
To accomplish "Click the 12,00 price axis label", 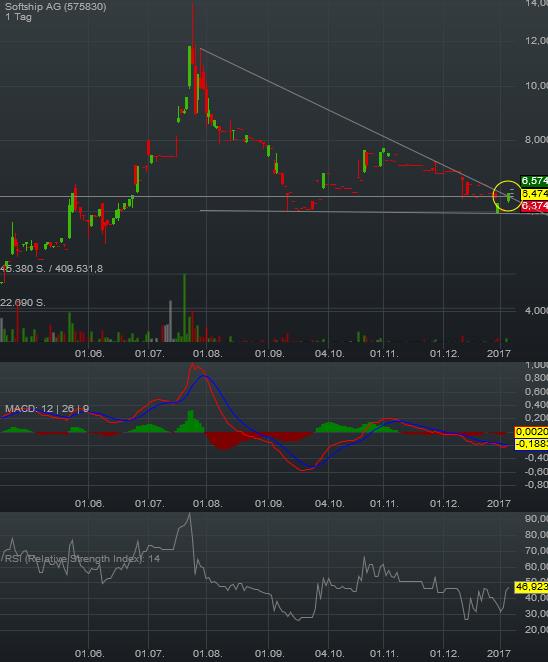I will click(x=536, y=41).
